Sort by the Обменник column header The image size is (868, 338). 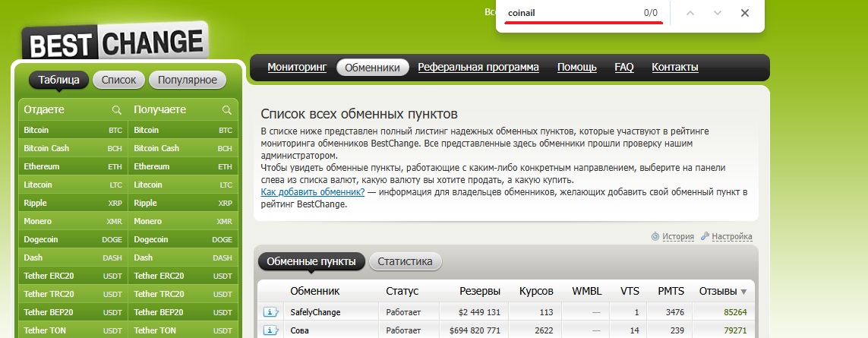coord(315,291)
